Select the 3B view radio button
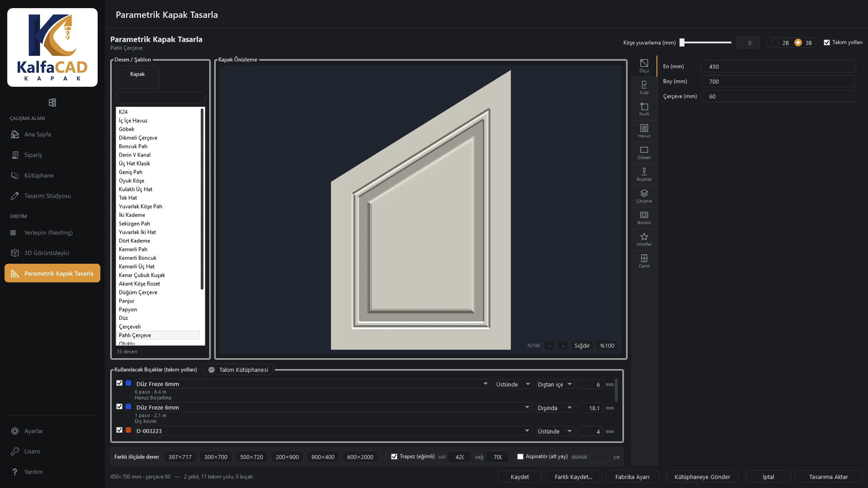The width and height of the screenshot is (868, 488). pyautogui.click(x=798, y=43)
